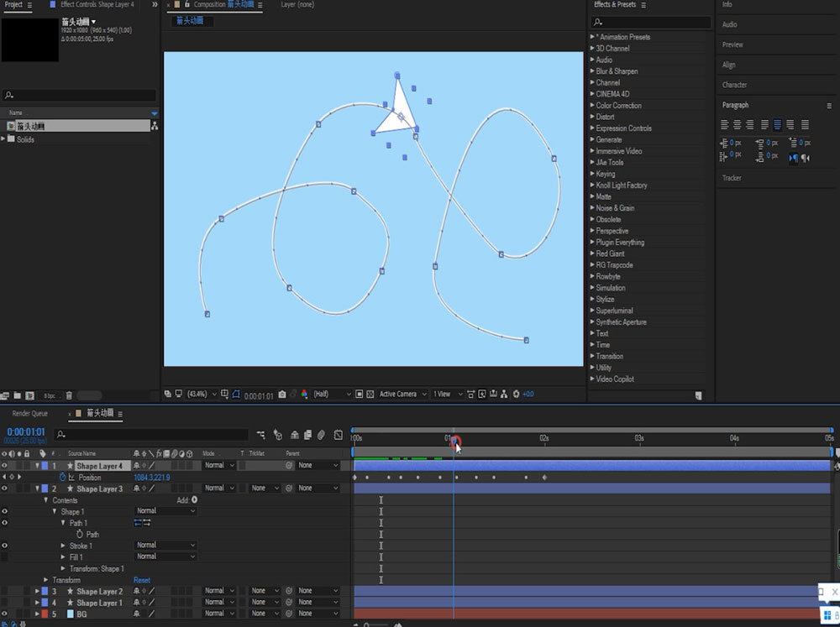The width and height of the screenshot is (840, 627).
Task: Click the left-align text icon in Paragraph
Action: coord(724,125)
